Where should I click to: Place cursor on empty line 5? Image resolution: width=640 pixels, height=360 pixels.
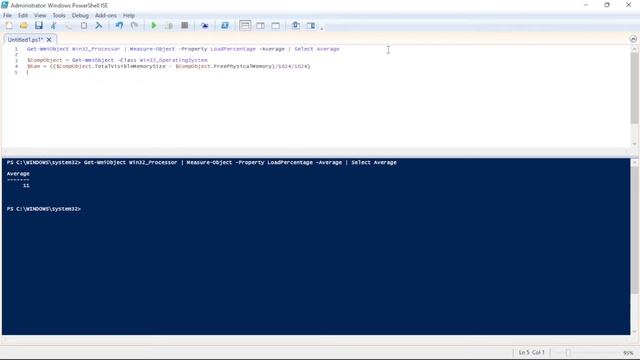(28, 72)
